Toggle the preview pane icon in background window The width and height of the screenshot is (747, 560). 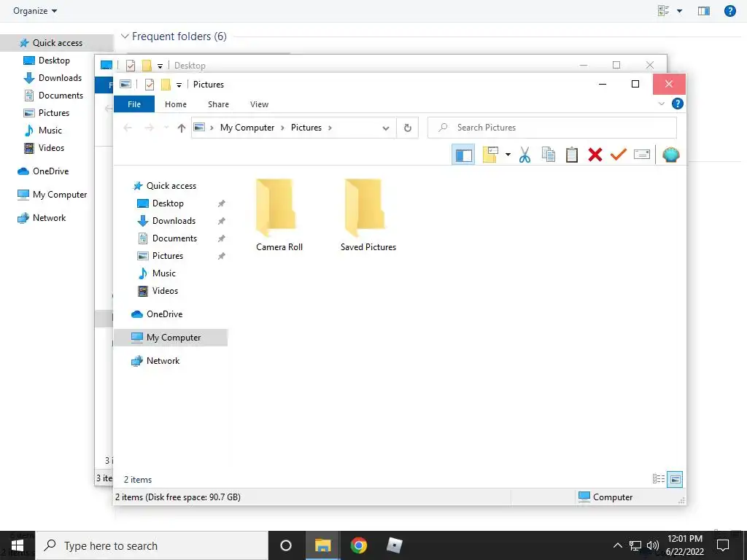[x=704, y=10]
